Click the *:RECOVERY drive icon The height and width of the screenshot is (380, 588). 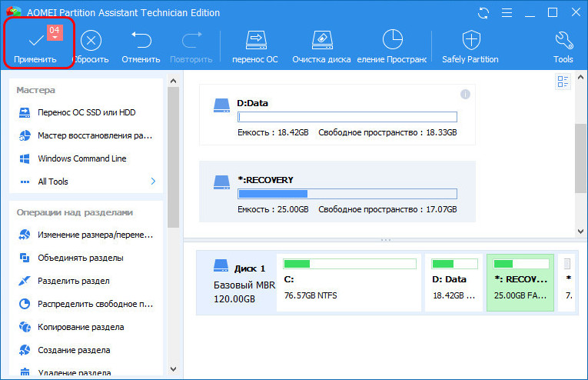click(221, 182)
